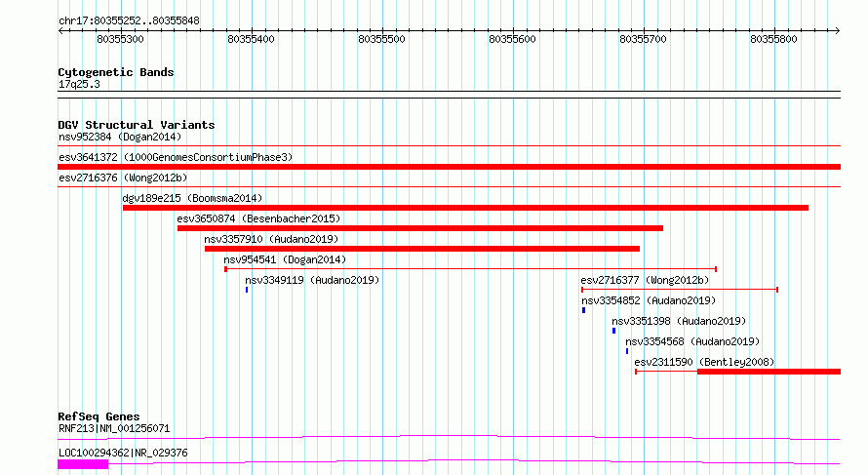
Task: Select label esv2716376 (Wong2012b)
Action: [x=123, y=178]
